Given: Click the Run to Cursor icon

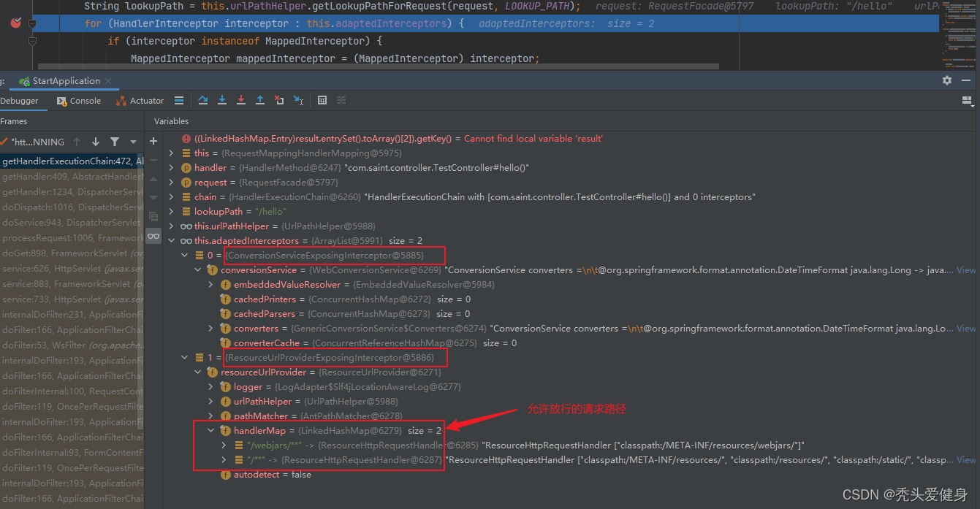Looking at the screenshot, I should click(298, 101).
